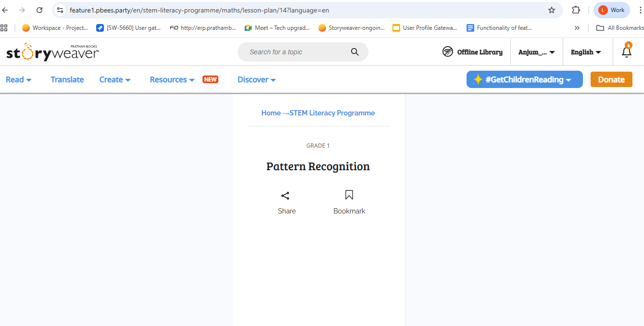Open the Translate menu item
The width and height of the screenshot is (644, 326).
pyautogui.click(x=67, y=80)
